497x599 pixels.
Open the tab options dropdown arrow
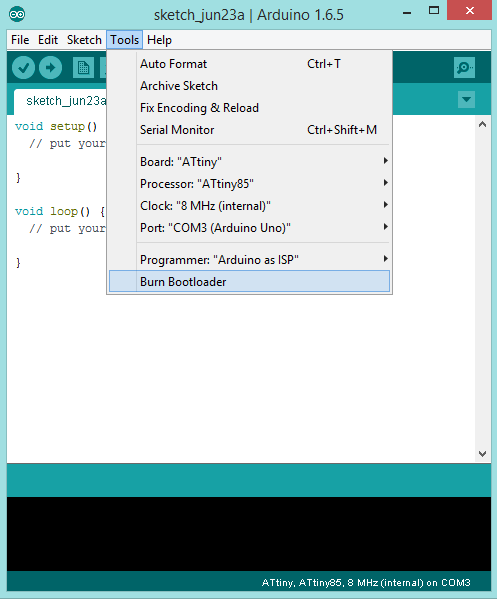(x=466, y=100)
